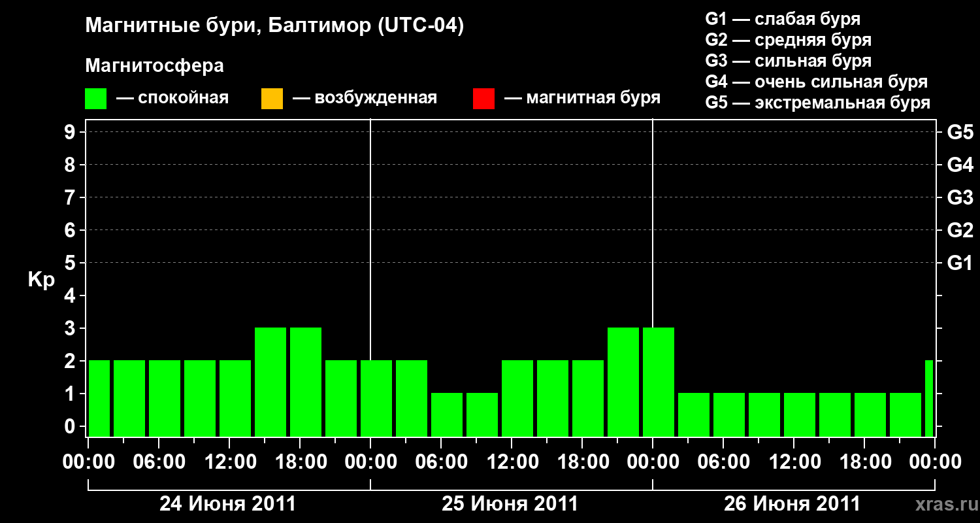
Task: Click the 'Kp' axis title
Action: 41,280
